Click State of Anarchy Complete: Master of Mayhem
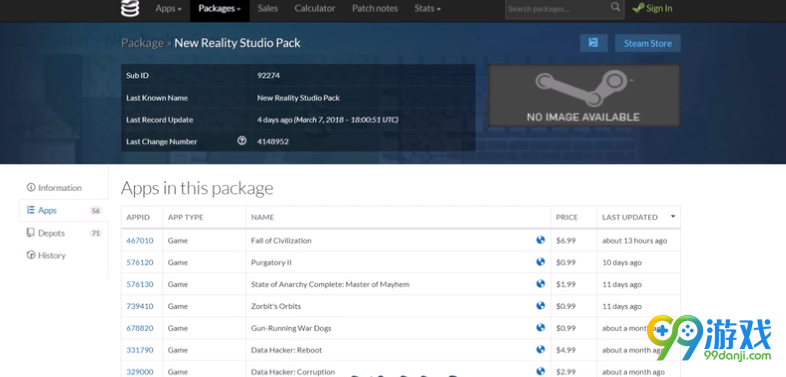This screenshot has width=786, height=377. tap(330, 284)
